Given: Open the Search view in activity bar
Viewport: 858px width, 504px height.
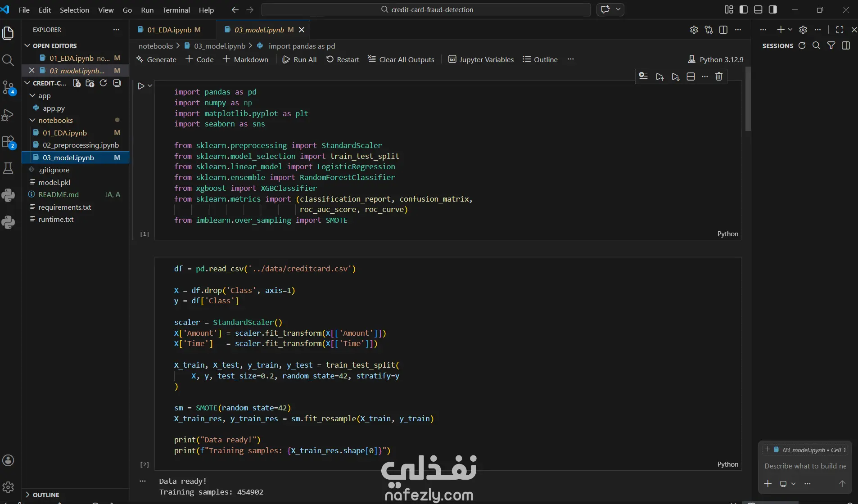Looking at the screenshot, I should coord(8,60).
